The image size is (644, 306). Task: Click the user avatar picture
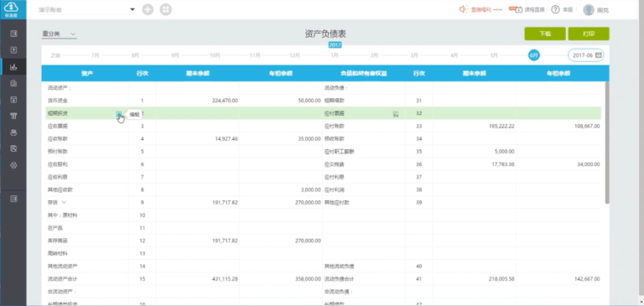589,10
